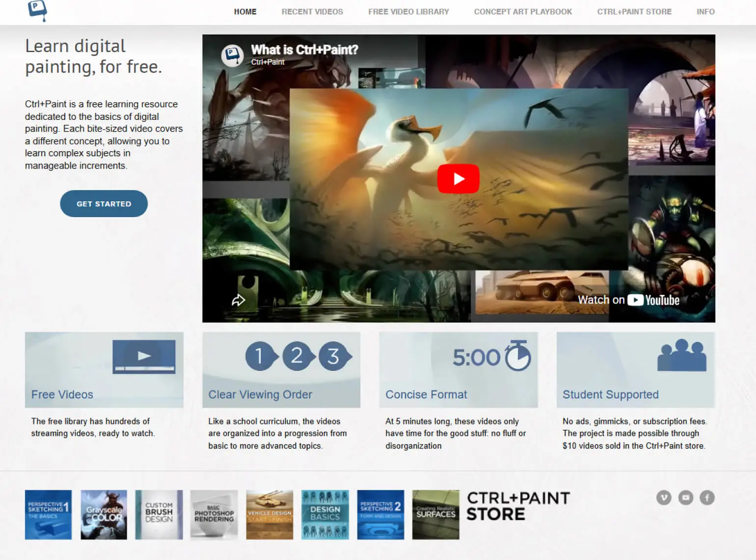This screenshot has width=756, height=560.
Task: Click the Get Started button
Action: coord(104,204)
